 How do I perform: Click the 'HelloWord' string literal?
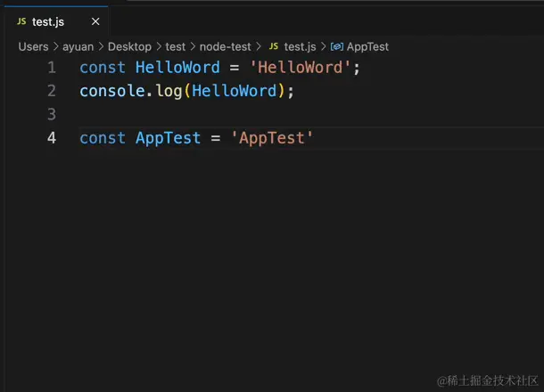[301, 67]
